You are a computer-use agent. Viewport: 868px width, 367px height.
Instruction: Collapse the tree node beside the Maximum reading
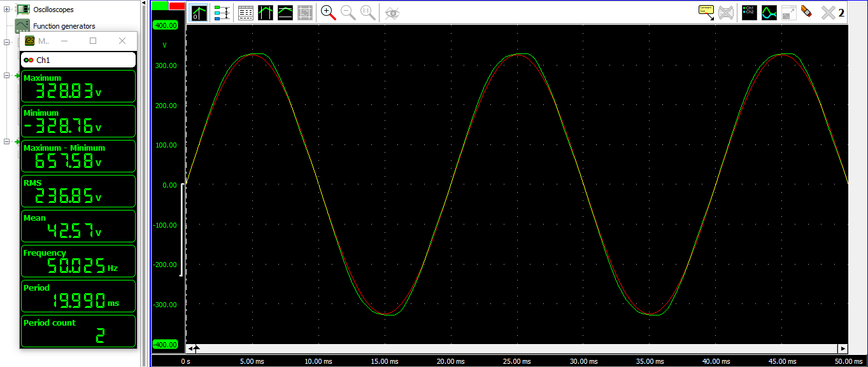[x=6, y=76]
